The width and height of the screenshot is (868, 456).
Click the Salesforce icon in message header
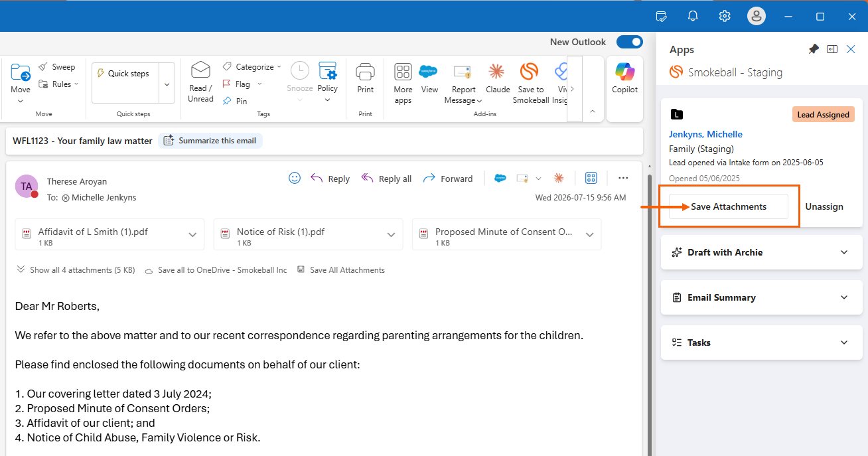[x=500, y=178]
